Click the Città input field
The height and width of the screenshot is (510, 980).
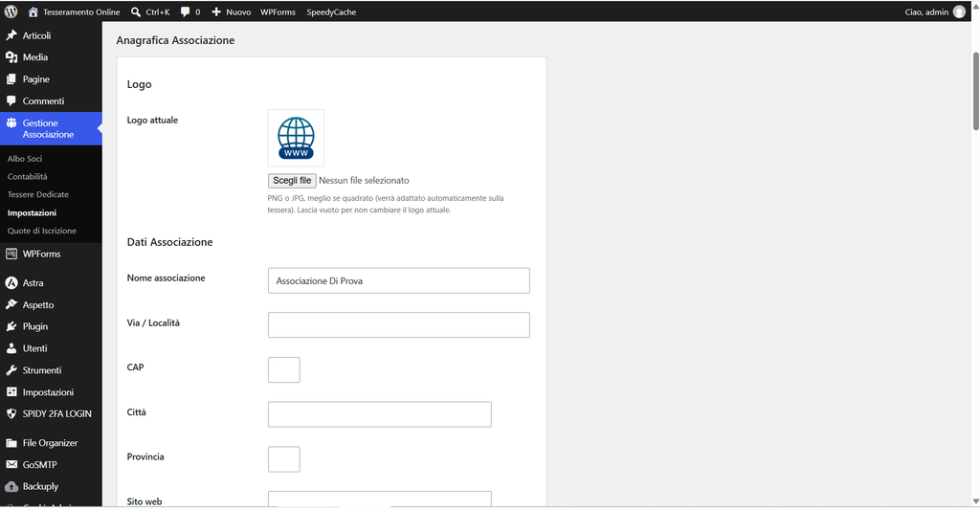click(x=380, y=414)
